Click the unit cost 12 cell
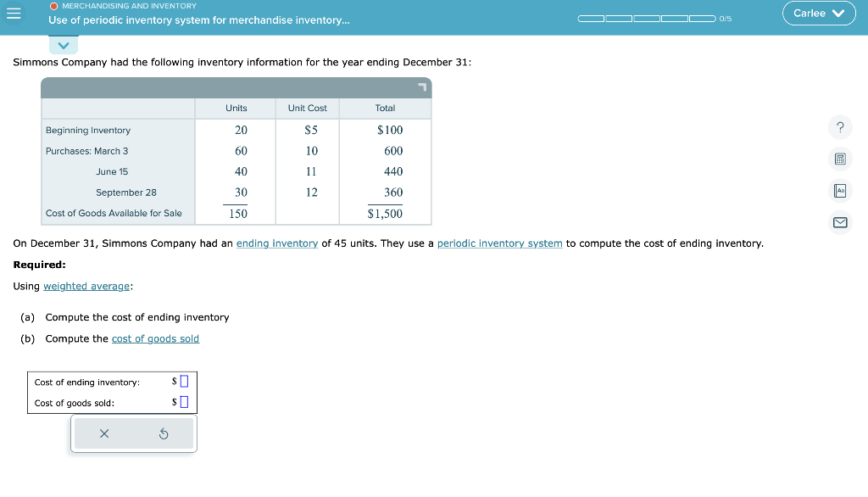 (312, 193)
